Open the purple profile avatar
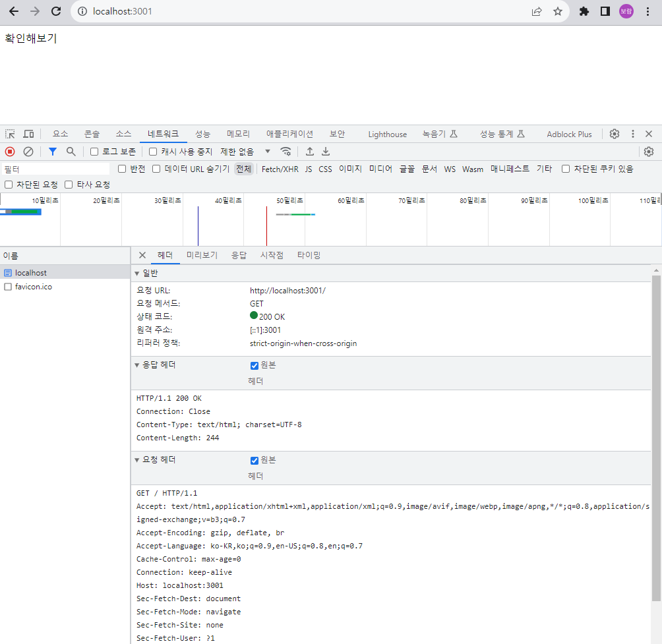Viewport: 662px width, 644px height. pos(626,11)
